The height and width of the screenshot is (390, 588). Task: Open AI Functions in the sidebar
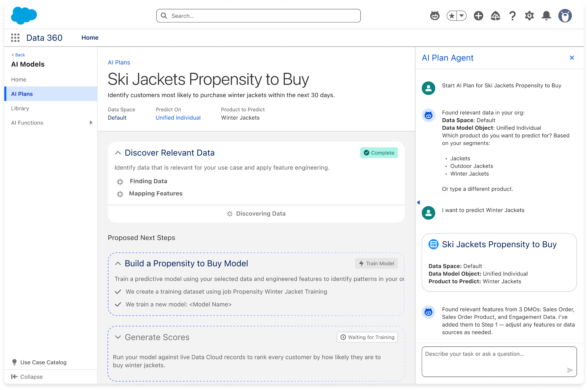[x=51, y=123]
